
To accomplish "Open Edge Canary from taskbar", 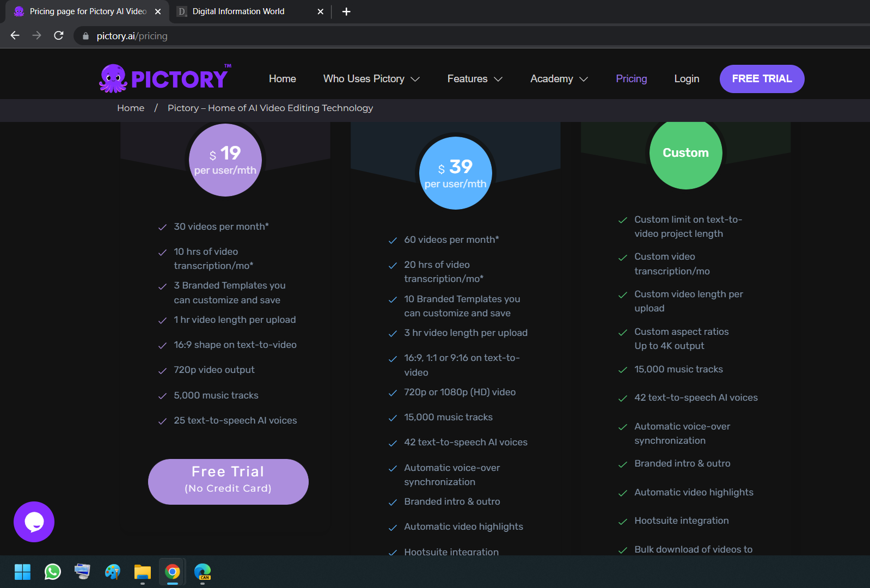I will click(203, 572).
